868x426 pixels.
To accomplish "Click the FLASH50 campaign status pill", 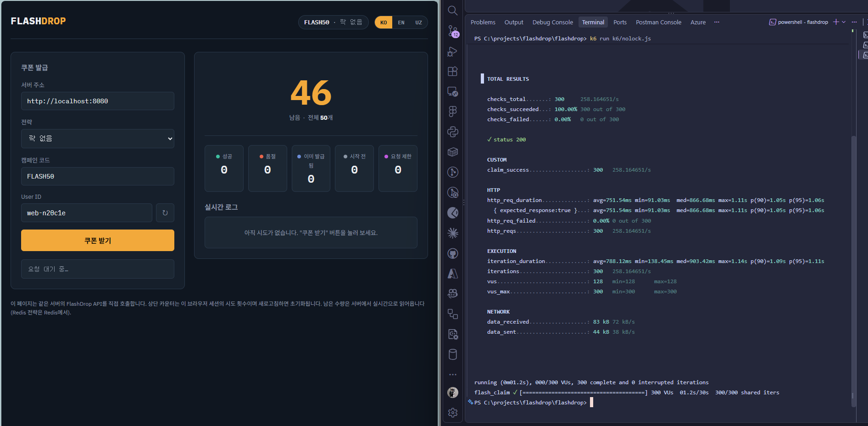I will (x=333, y=22).
